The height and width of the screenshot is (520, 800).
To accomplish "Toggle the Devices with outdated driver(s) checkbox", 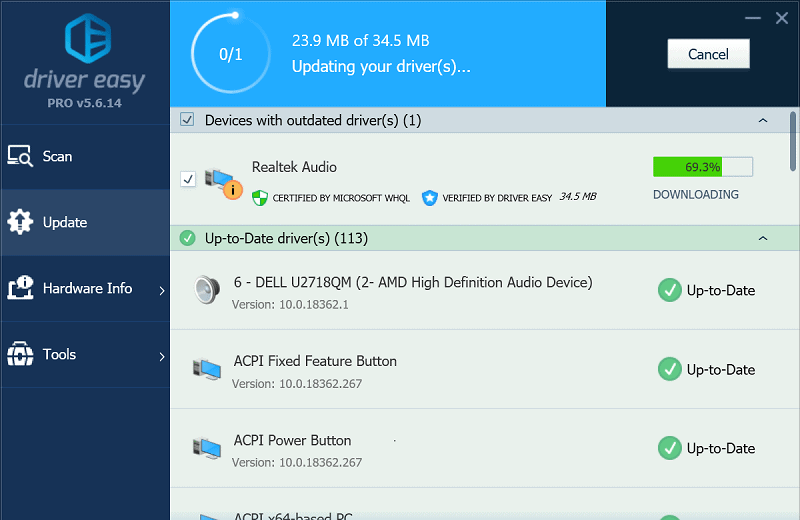I will [187, 120].
